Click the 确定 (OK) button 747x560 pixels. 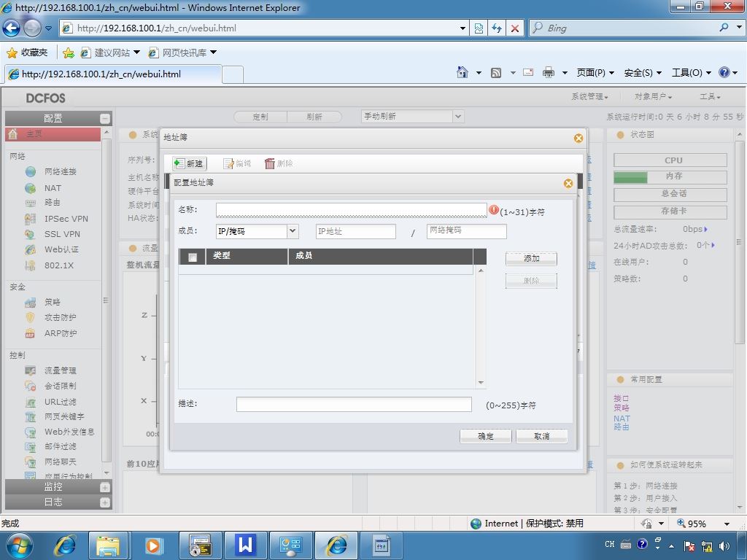[485, 436]
